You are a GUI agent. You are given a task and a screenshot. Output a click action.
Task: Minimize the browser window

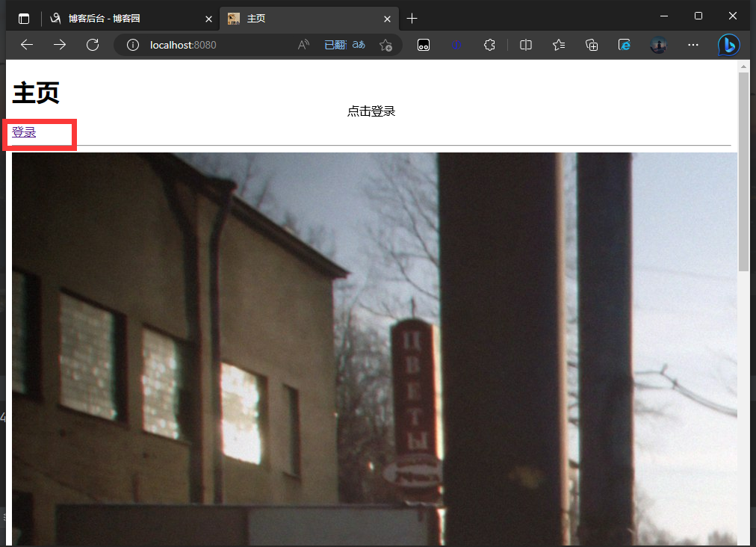[664, 16]
